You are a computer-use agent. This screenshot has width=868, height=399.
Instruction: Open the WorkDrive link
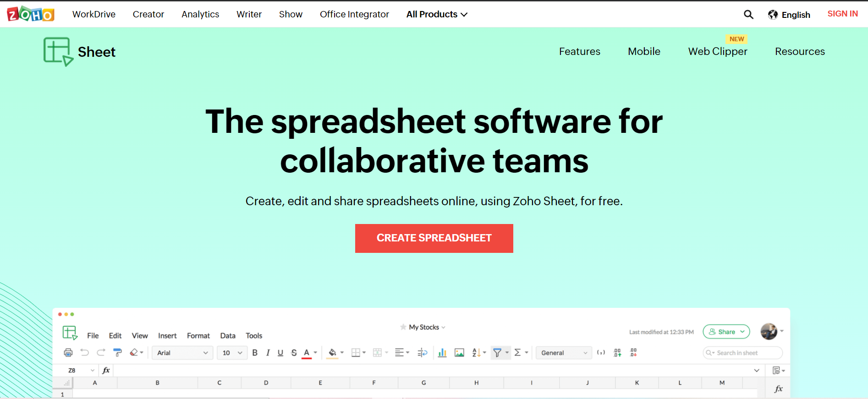tap(94, 14)
